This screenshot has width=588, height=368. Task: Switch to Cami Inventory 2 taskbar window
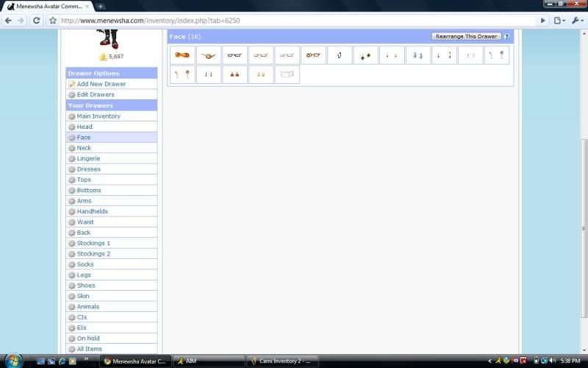click(282, 361)
